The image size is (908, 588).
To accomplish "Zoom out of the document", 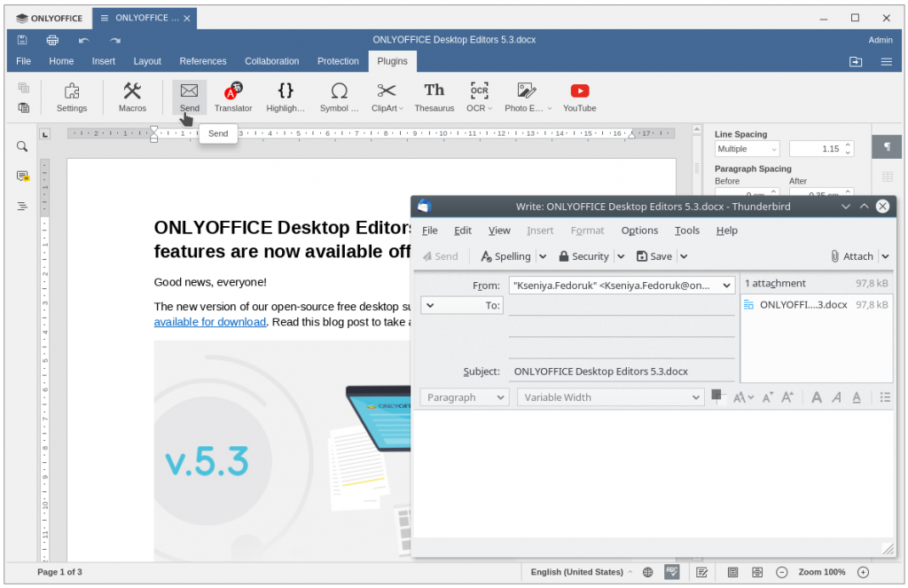I will [x=782, y=572].
